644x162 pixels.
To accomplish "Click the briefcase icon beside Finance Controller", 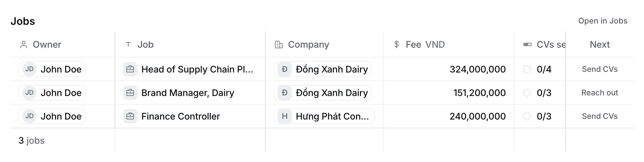I will (x=130, y=116).
